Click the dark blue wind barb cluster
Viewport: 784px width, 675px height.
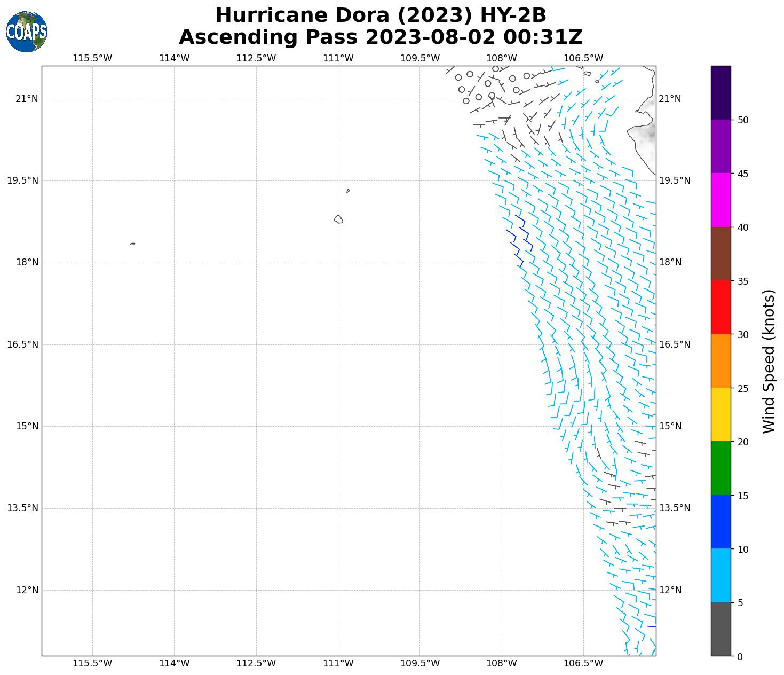click(x=519, y=240)
